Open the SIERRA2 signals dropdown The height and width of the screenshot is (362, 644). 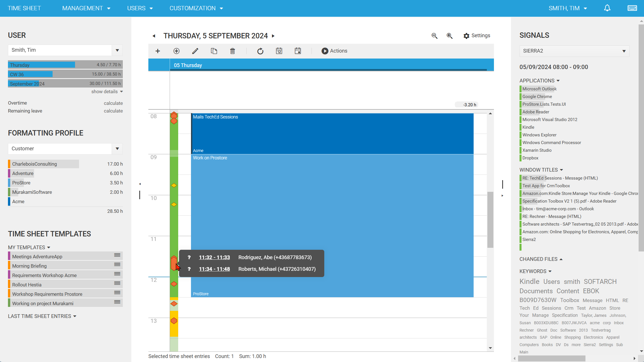(x=624, y=51)
